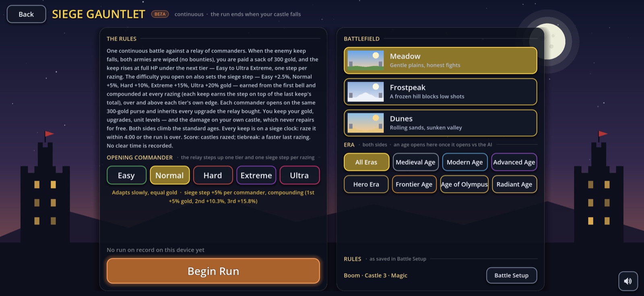The image size is (644, 296).
Task: Click the Frostpeak snowy hill thumbnail
Action: (365, 92)
